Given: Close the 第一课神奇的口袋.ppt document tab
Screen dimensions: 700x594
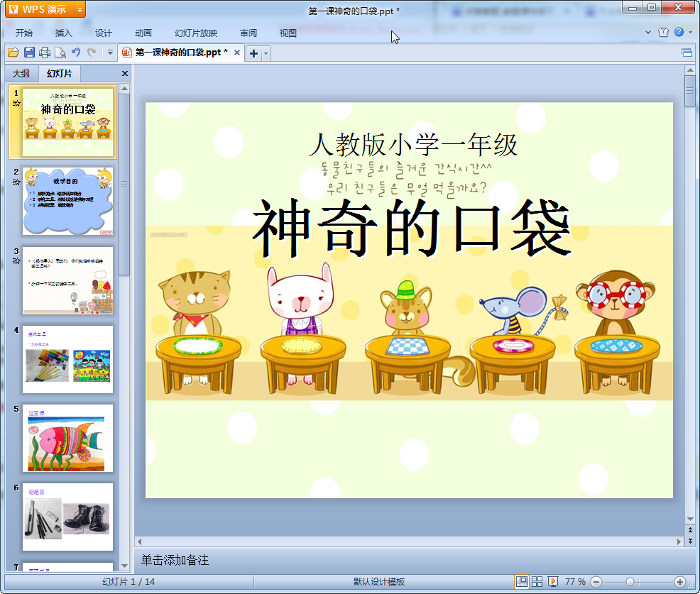Looking at the screenshot, I should (237, 53).
